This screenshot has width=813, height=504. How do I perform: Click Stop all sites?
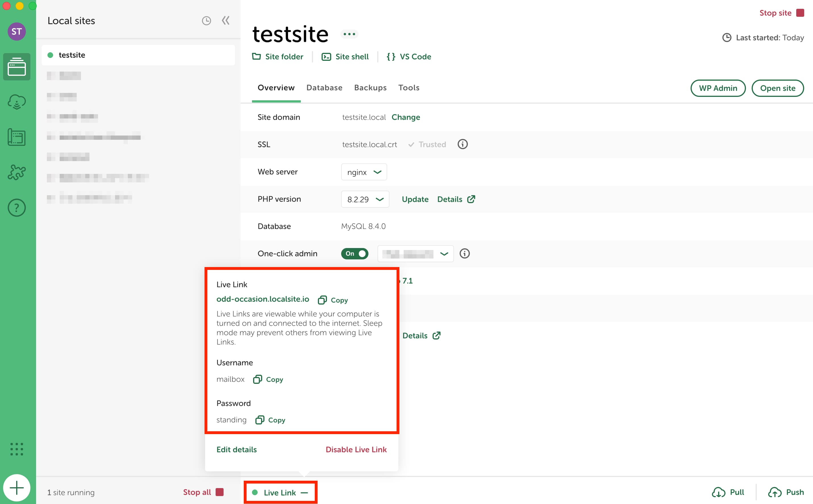click(203, 492)
